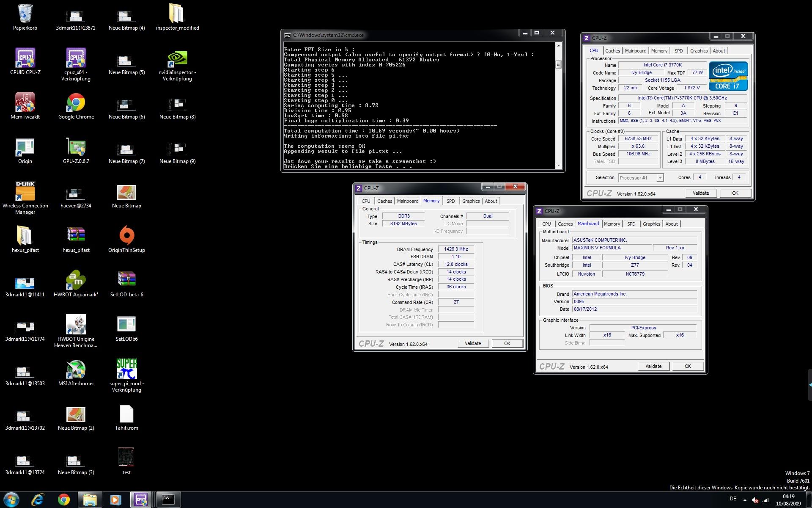Screen dimensions: 812x508
Task: Click the taskbar clock showing 04:19
Action: pos(788,500)
